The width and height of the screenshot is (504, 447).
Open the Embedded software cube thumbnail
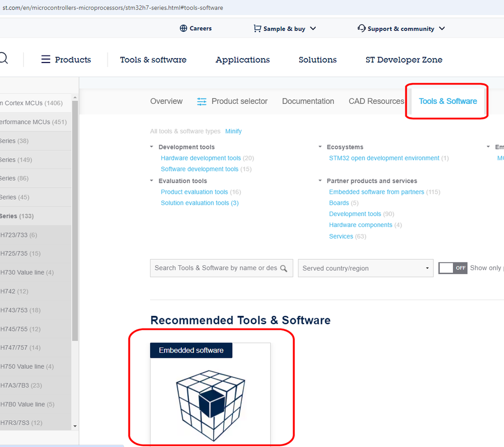(x=211, y=405)
